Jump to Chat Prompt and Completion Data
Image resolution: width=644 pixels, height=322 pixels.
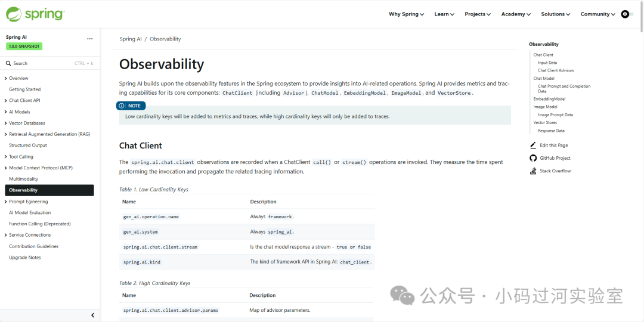click(x=564, y=89)
